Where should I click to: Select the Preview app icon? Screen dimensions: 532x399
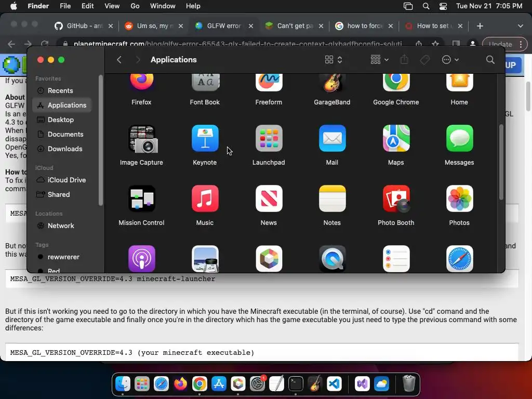[205, 259]
